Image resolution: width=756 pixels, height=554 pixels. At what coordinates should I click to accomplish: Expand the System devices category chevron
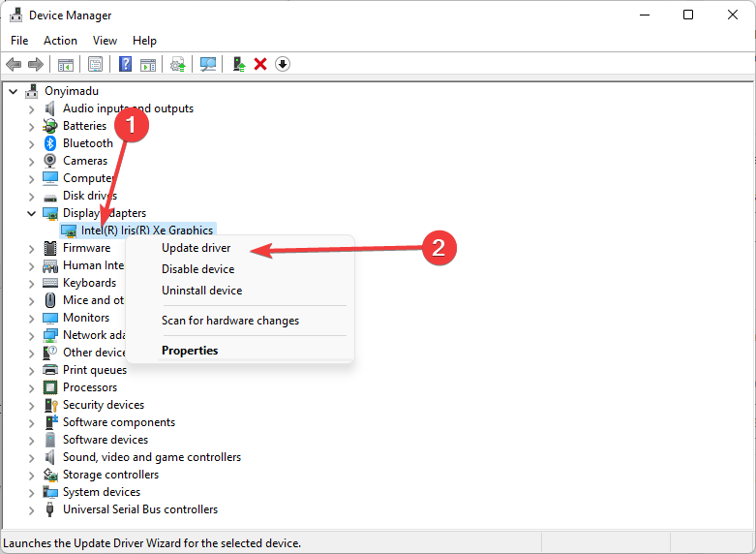point(31,493)
